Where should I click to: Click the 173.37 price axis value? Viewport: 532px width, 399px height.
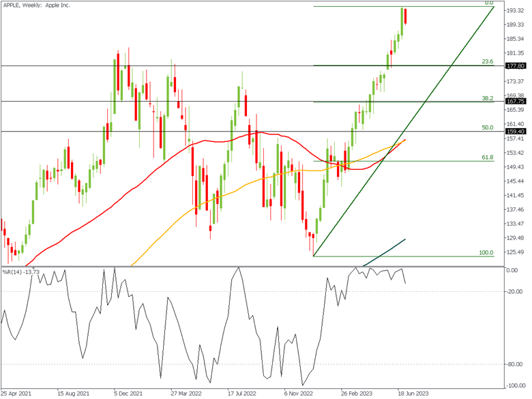pyautogui.click(x=515, y=81)
